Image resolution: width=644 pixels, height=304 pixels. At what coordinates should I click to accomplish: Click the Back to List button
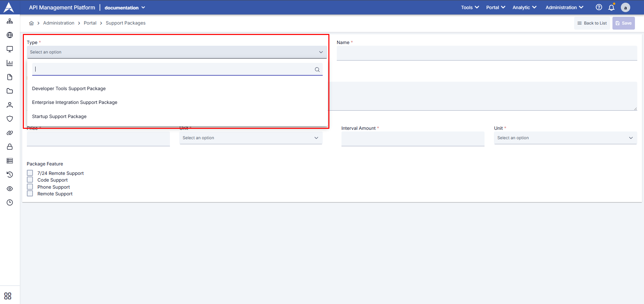click(592, 23)
